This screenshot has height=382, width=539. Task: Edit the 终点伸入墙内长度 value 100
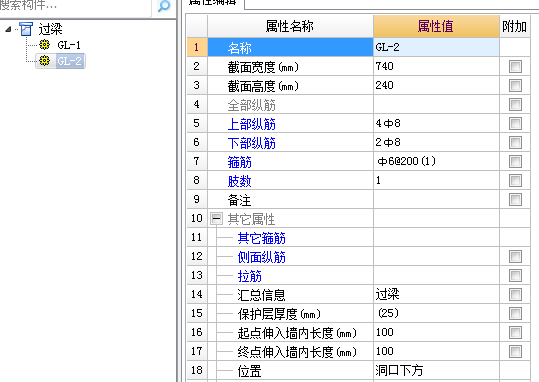coord(436,351)
